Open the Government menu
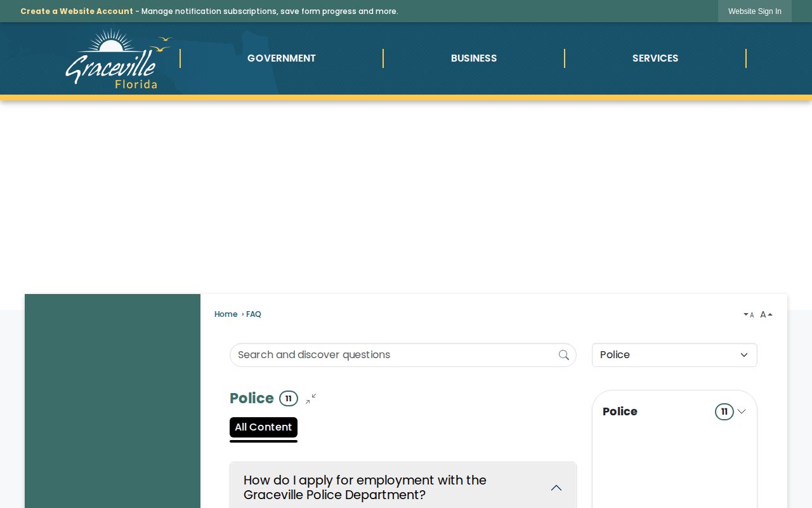 point(282,58)
